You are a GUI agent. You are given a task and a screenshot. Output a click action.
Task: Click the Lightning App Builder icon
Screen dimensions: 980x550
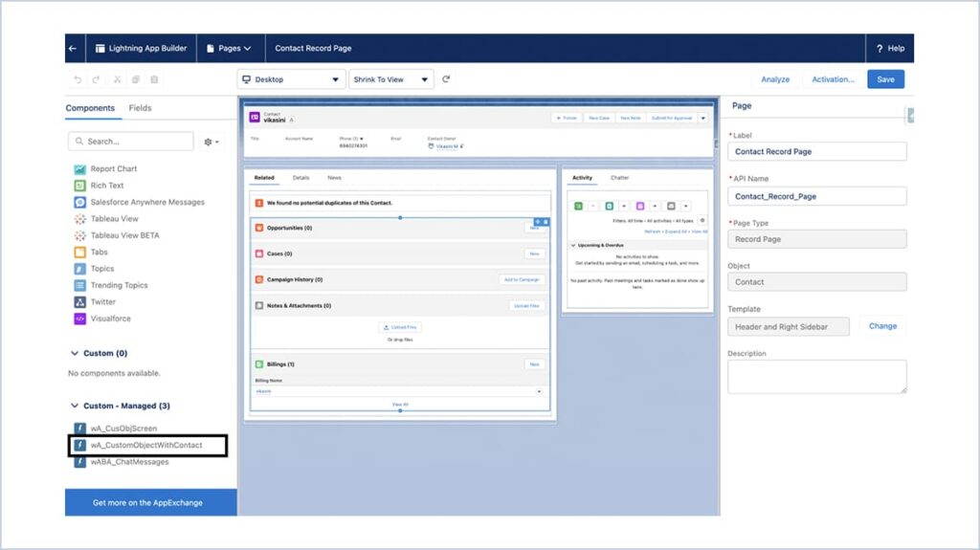point(100,48)
